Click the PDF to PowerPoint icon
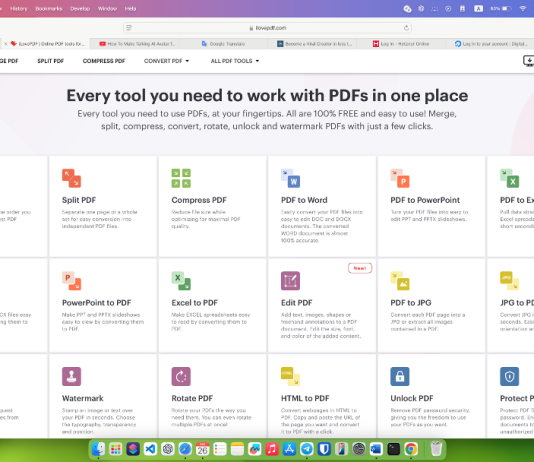 tap(400, 178)
